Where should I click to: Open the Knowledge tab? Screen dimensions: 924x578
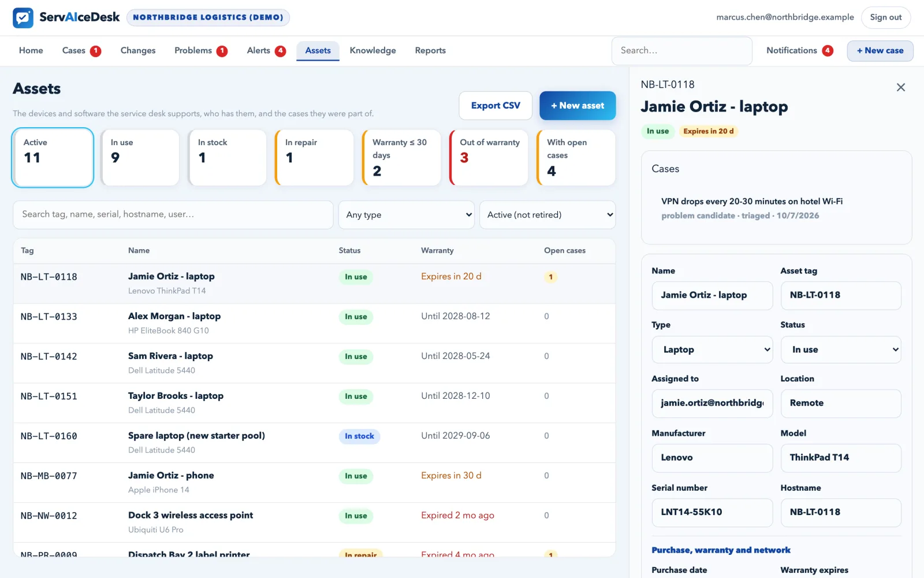pyautogui.click(x=373, y=51)
